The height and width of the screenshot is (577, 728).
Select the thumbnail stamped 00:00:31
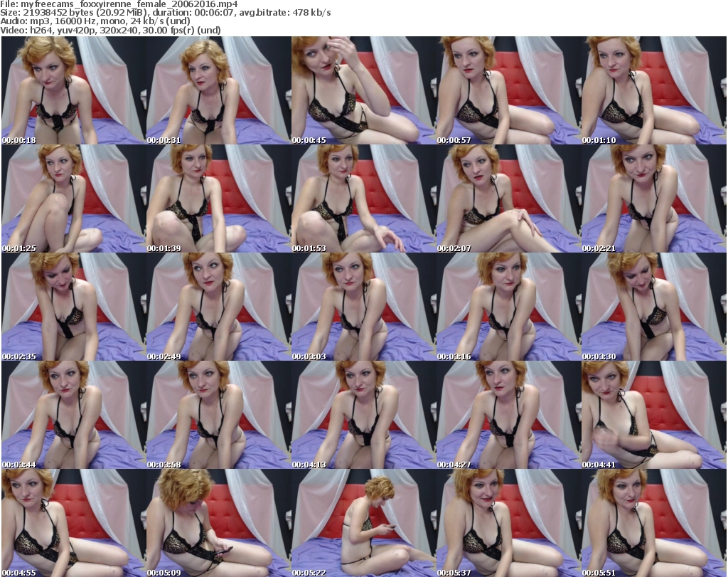tap(219, 90)
